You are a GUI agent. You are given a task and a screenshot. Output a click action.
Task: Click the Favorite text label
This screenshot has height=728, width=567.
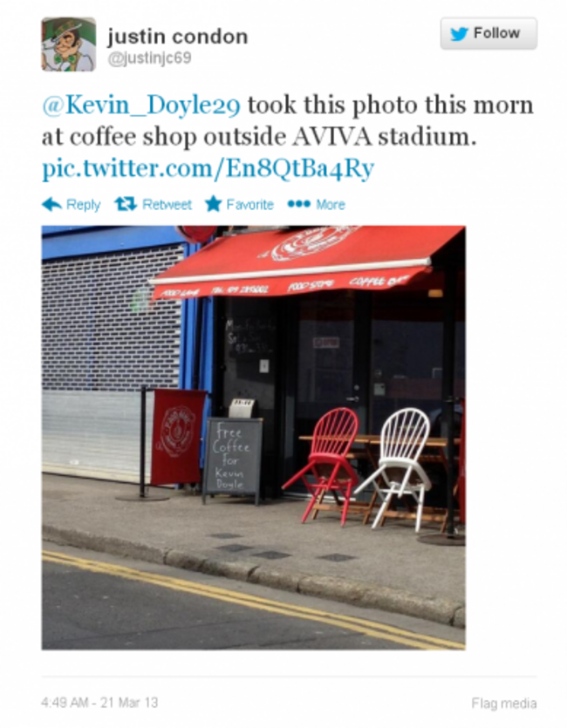(x=249, y=205)
